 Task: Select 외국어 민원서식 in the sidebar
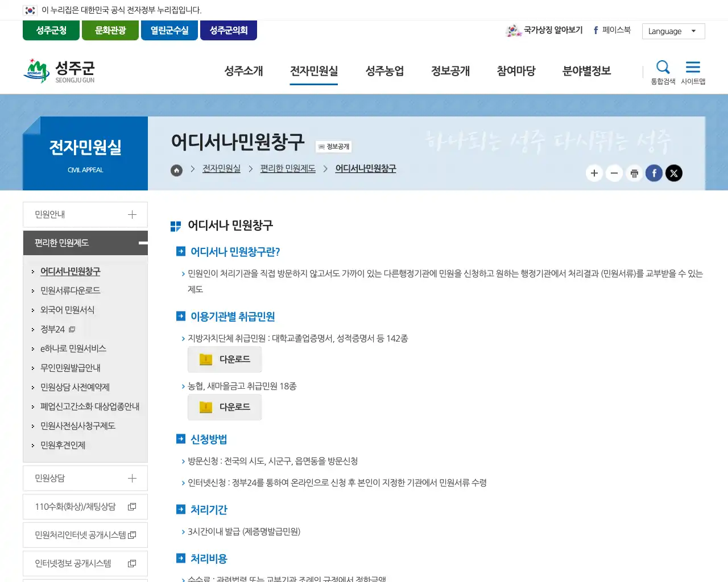click(68, 310)
